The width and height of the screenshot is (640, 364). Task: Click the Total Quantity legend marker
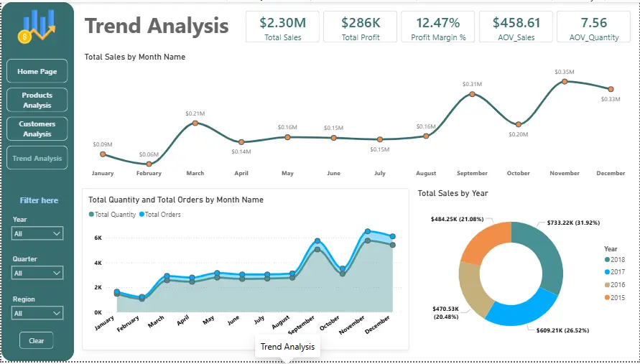coord(91,214)
